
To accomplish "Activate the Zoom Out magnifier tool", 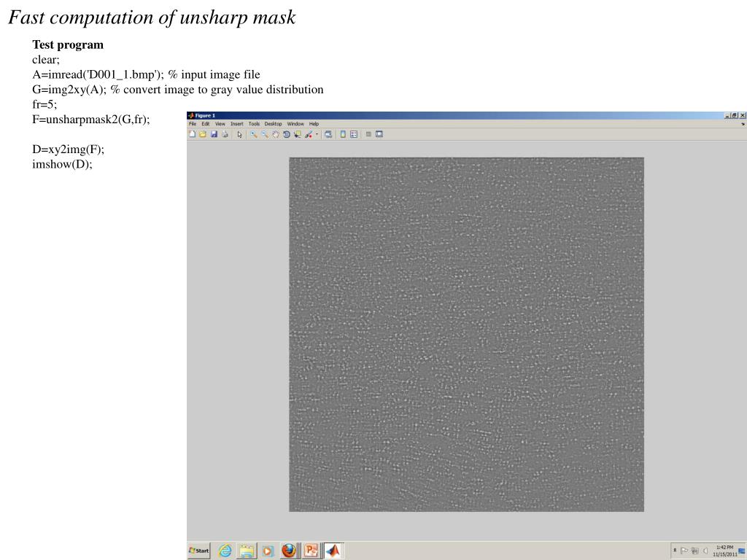I will 264,134.
